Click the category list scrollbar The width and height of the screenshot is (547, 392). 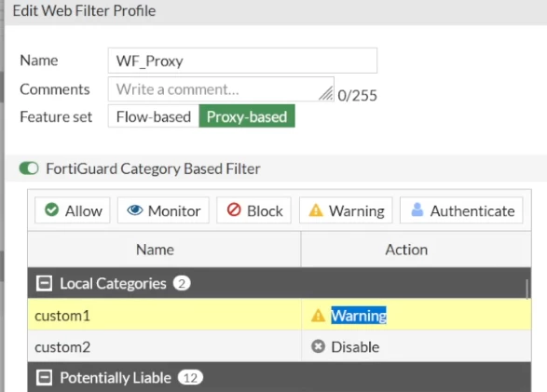pyautogui.click(x=527, y=290)
